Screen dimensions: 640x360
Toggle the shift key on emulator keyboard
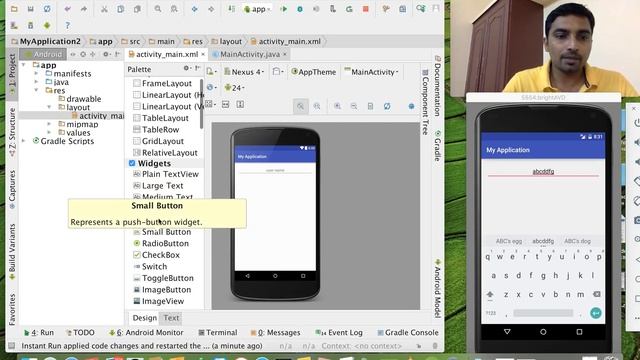pyautogui.click(x=490, y=294)
